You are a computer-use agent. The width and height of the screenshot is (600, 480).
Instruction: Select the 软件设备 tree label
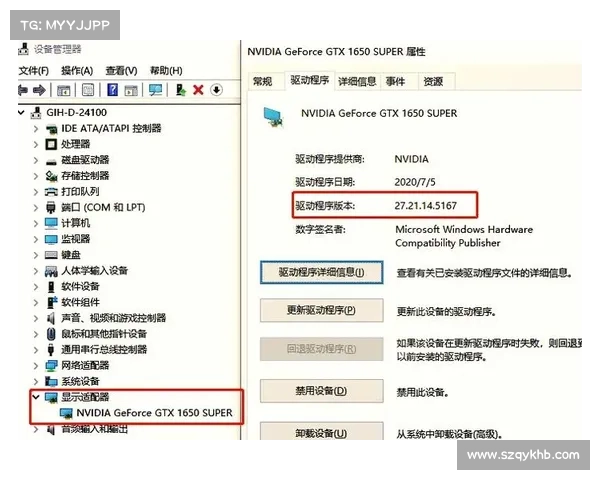(80, 287)
